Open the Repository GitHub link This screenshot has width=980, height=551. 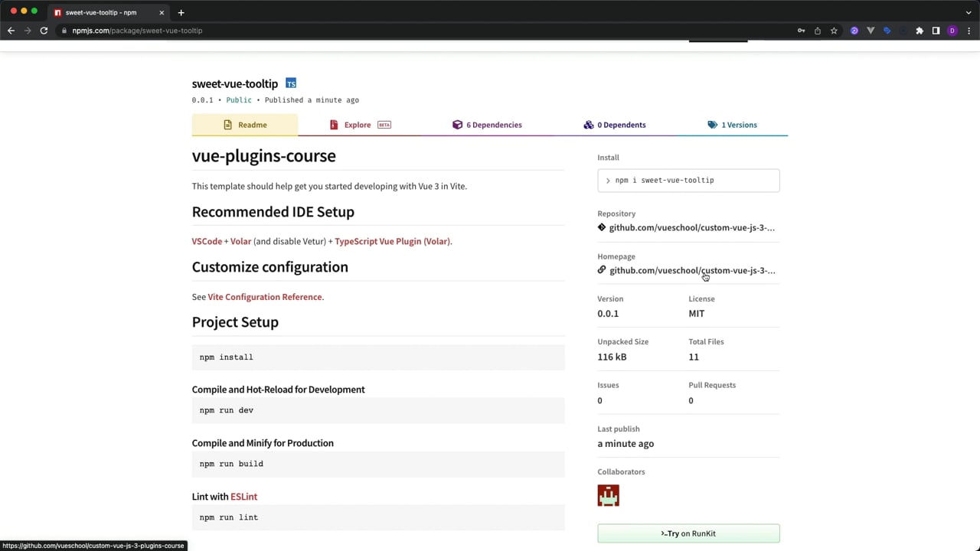(692, 227)
